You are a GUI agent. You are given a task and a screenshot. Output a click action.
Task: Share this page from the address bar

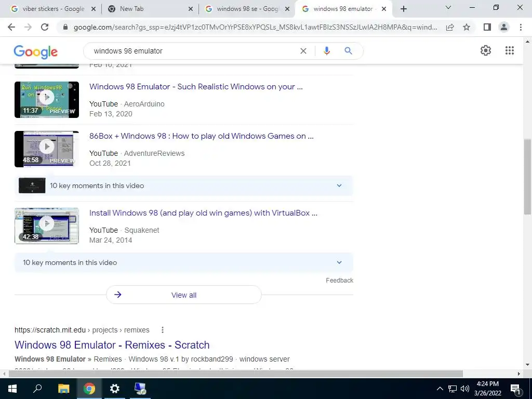click(450, 27)
